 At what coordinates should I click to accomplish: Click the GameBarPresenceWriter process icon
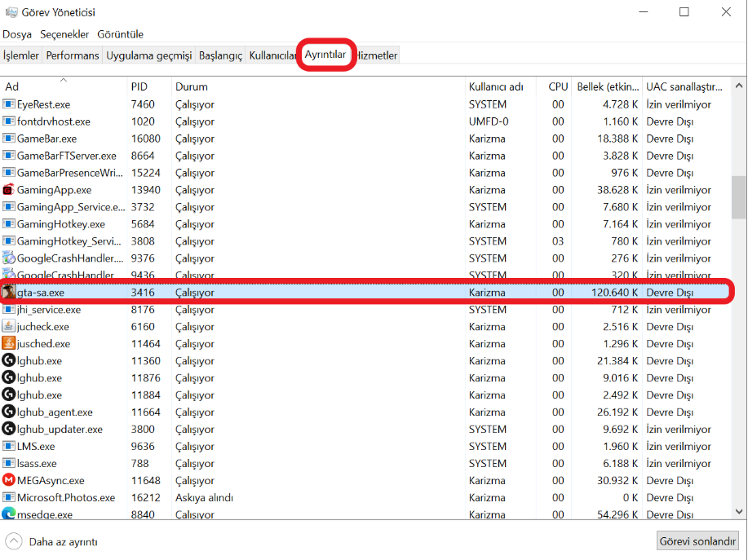(9, 173)
